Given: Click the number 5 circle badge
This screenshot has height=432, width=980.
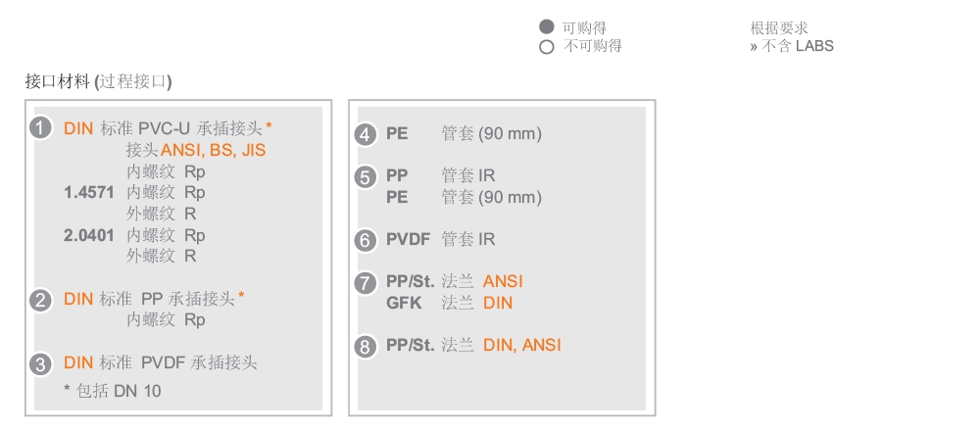Looking at the screenshot, I should pyautogui.click(x=365, y=177).
